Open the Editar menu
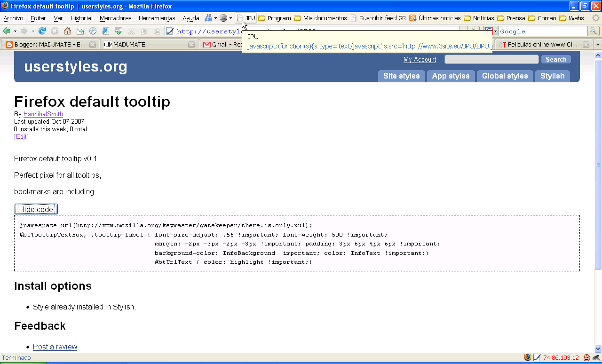This screenshot has width=602, height=364. click(38, 18)
